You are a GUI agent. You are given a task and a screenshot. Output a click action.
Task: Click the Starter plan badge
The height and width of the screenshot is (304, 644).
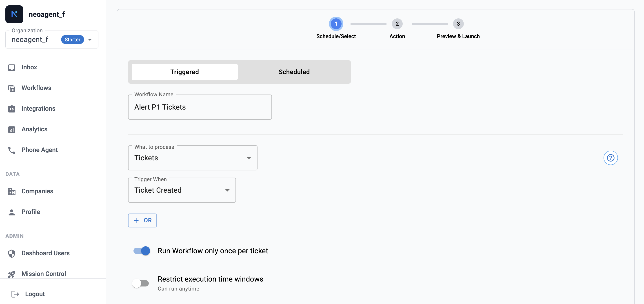click(72, 40)
